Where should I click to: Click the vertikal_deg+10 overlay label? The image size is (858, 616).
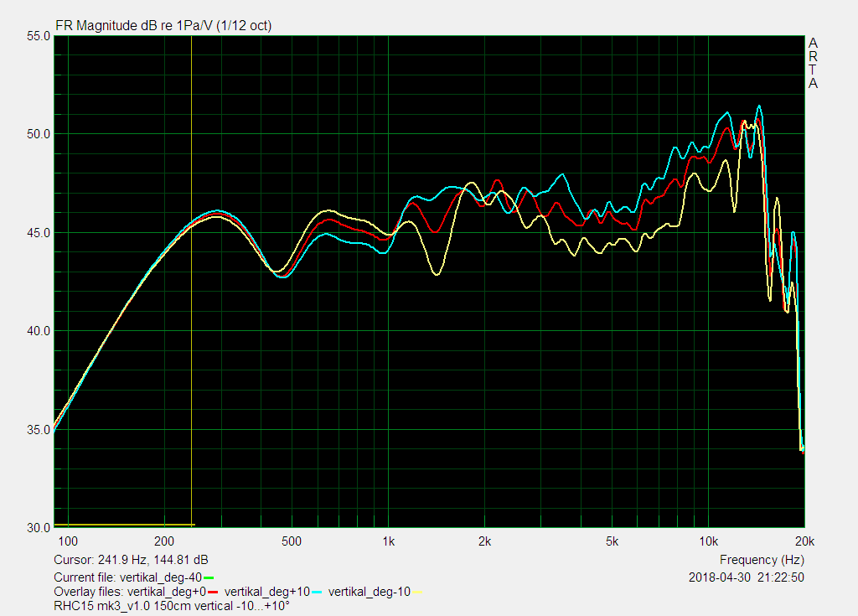(267, 592)
